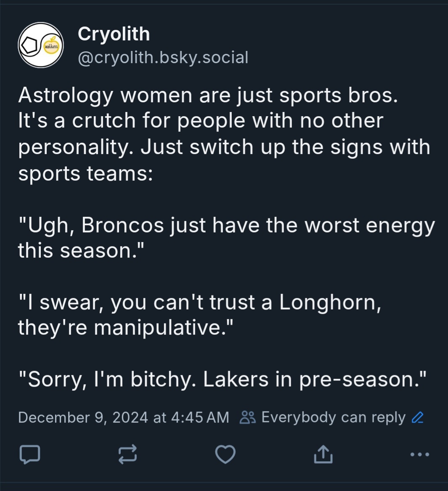Click the word Lakers in the post
The image size is (448, 491).
click(236, 379)
